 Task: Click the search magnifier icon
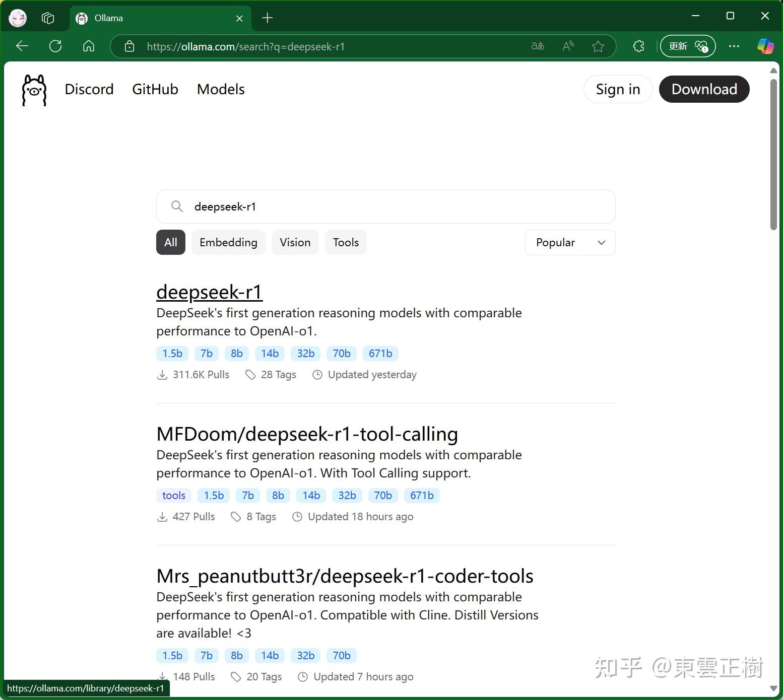click(x=177, y=206)
